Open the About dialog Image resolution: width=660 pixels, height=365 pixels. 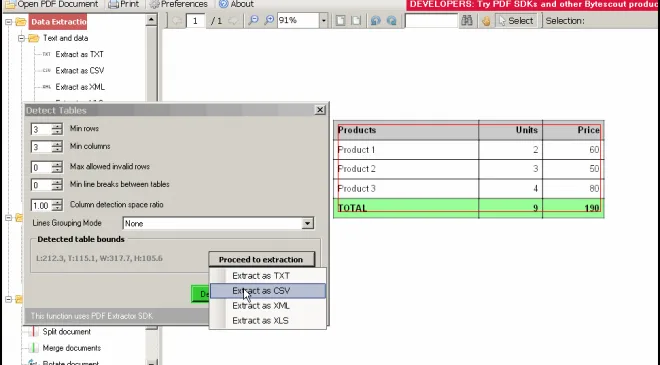pyautogui.click(x=236, y=4)
